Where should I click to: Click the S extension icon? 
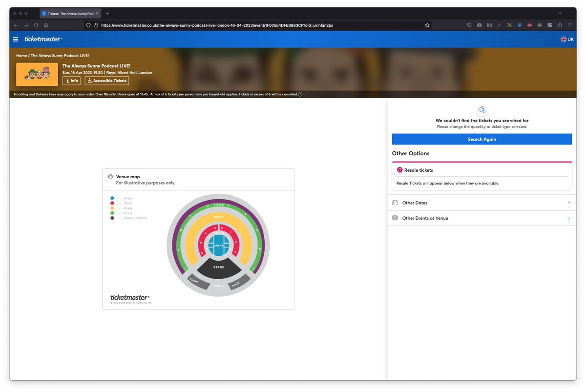tap(549, 25)
